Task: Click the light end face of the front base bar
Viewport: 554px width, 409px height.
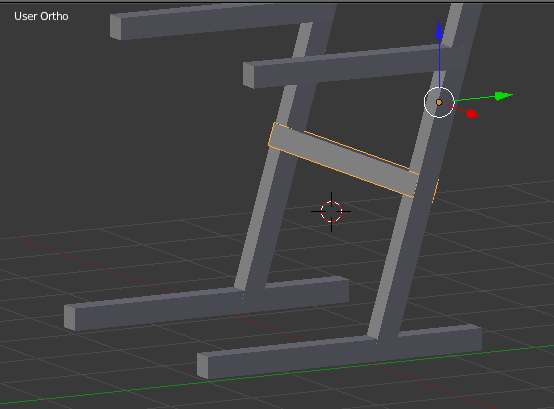Action: pos(202,366)
